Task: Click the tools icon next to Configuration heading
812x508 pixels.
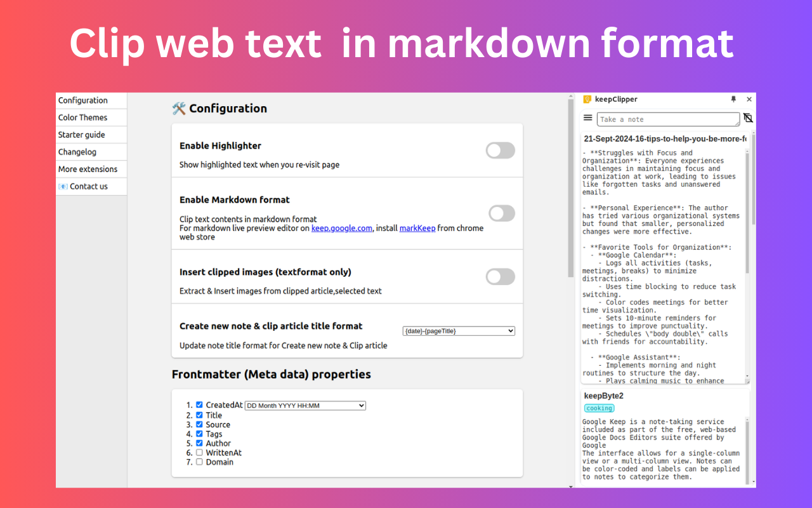Action: [178, 109]
